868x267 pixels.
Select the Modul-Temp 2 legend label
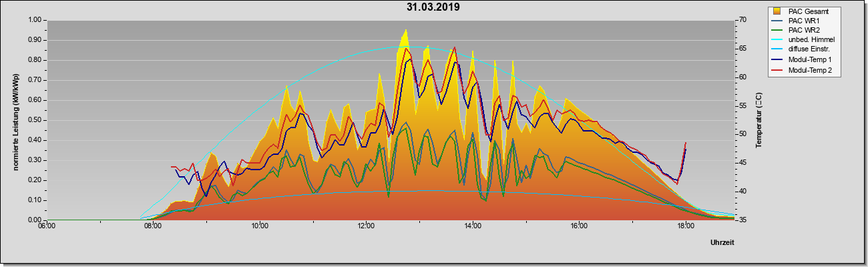[810, 69]
